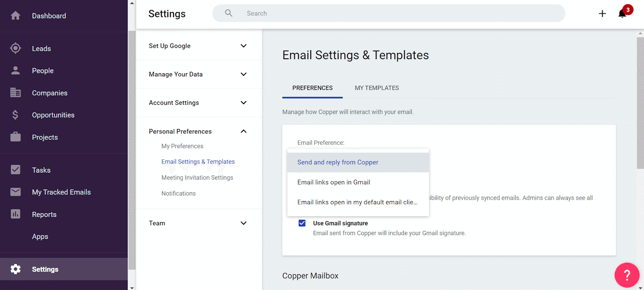Click the sidebar vertical scrollbar thumb
Viewport: 644px width, 290px height.
click(x=132, y=150)
